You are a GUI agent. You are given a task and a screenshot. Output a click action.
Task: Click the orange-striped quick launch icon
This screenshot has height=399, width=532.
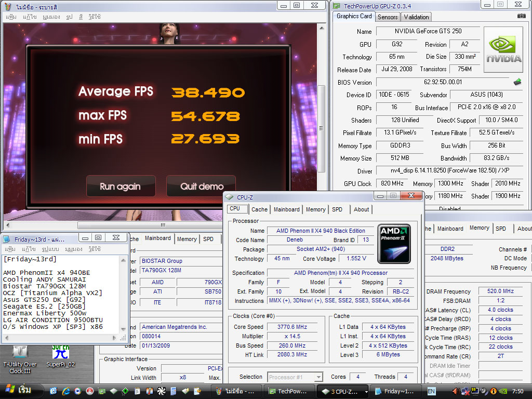tap(149, 391)
